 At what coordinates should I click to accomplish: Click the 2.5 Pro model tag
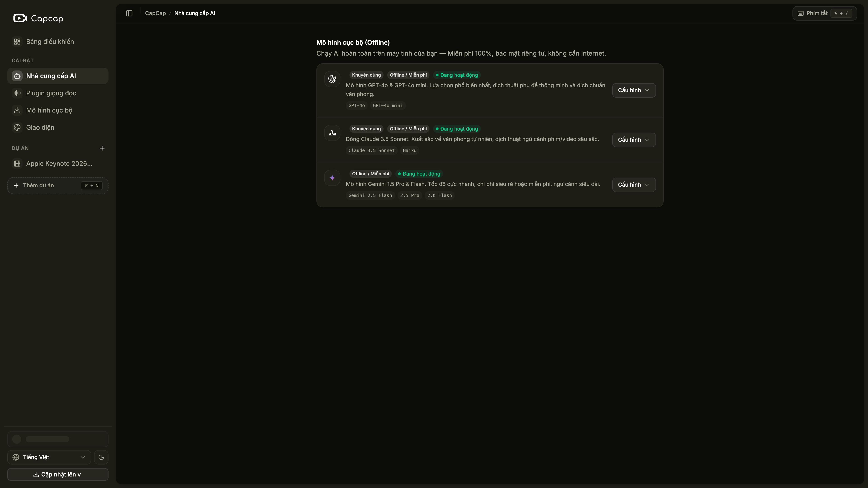[409, 195]
